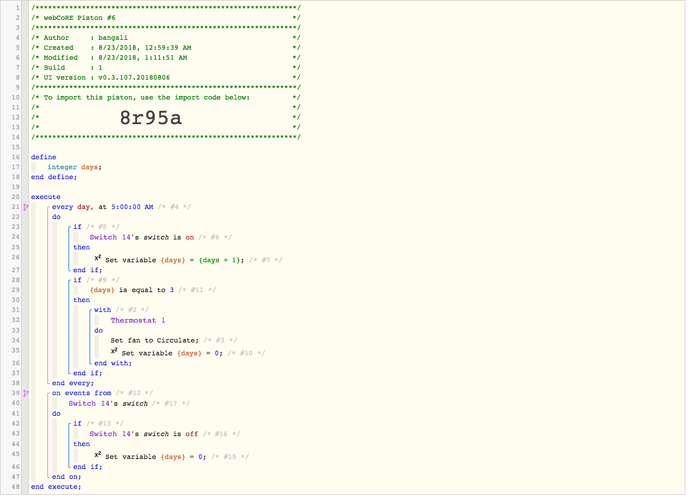Image resolution: width=690 pixels, height=497 pixels.
Task: Open 'Set variable {days} = 0;' tagged #15
Action: tap(155, 457)
